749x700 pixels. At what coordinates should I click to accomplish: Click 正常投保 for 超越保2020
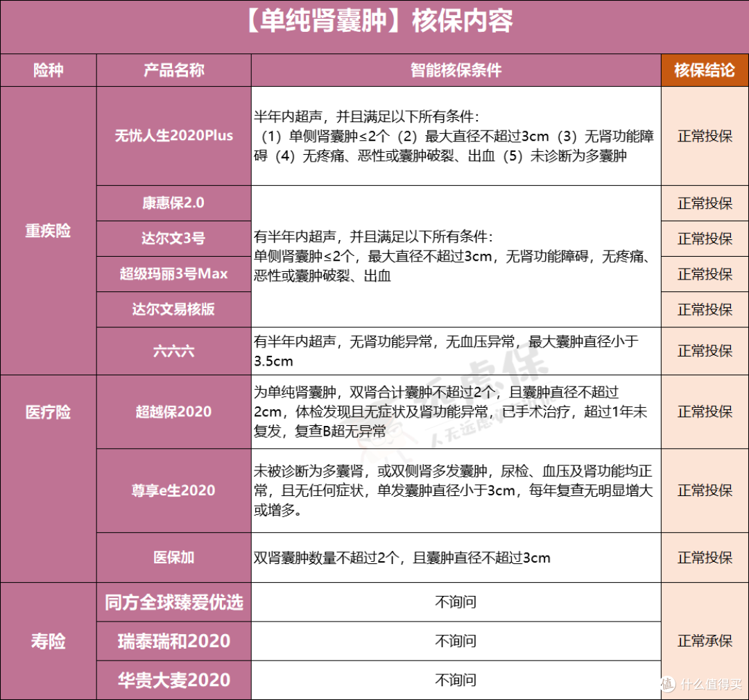[705, 412]
